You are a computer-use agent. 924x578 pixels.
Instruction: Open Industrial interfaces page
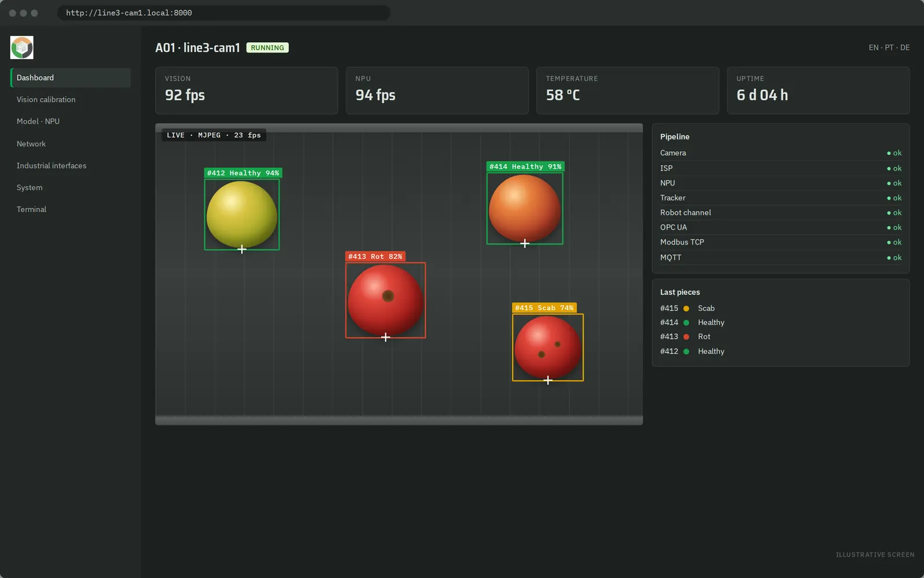pyautogui.click(x=70, y=165)
